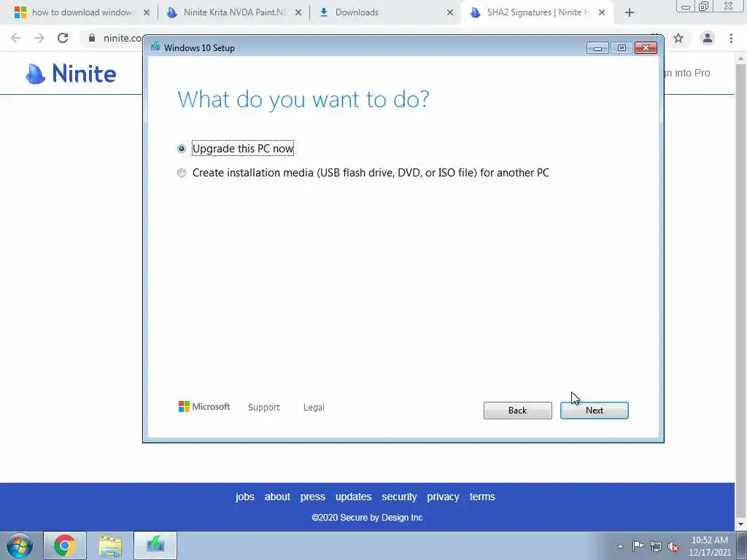
Task: Click the network tray icon
Action: [656, 546]
